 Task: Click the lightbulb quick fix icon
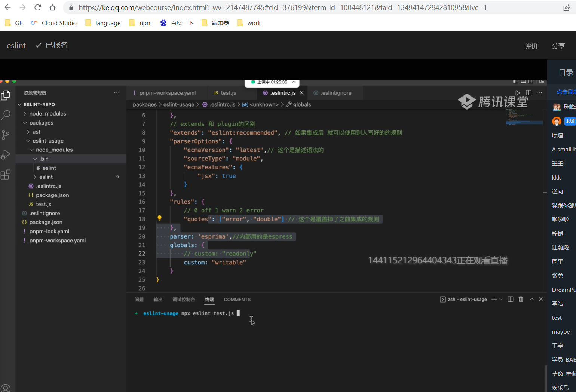tap(159, 218)
